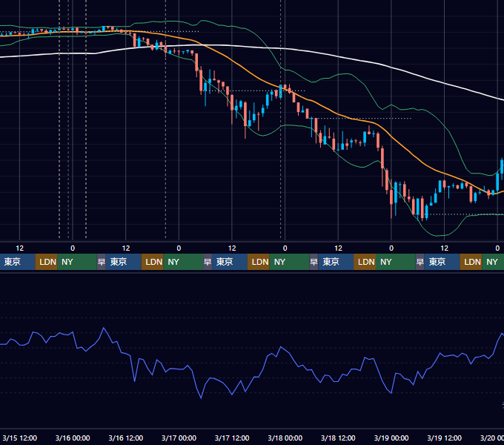This screenshot has height=445, width=504.
Task: Click the 3/16 00:00 date label
Action: click(x=73, y=438)
